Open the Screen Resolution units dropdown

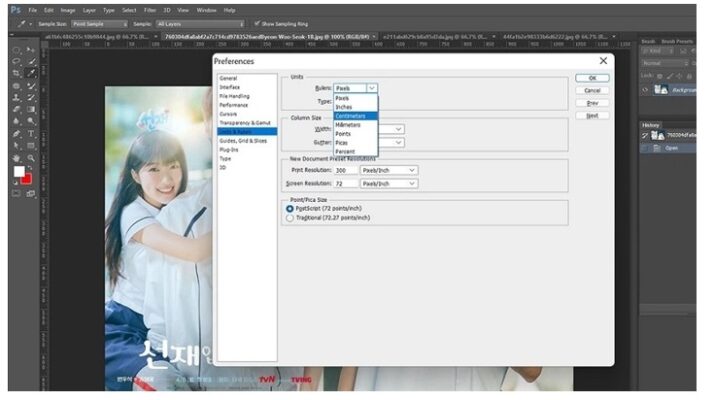pos(388,184)
